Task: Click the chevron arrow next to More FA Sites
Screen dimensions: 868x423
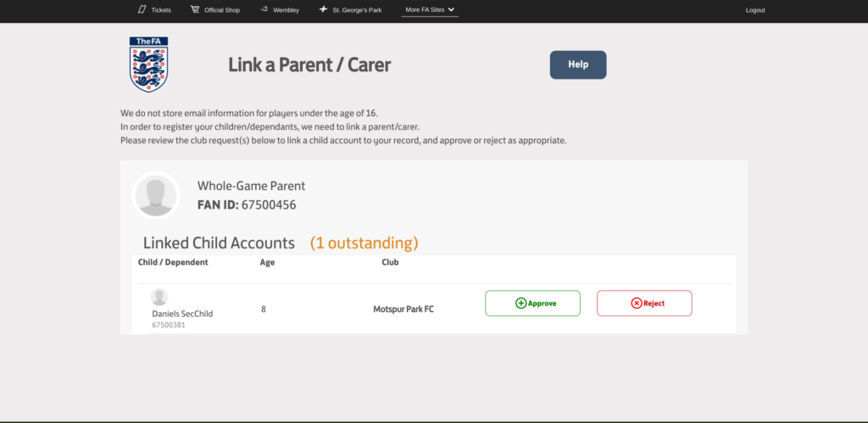Action: [451, 9]
